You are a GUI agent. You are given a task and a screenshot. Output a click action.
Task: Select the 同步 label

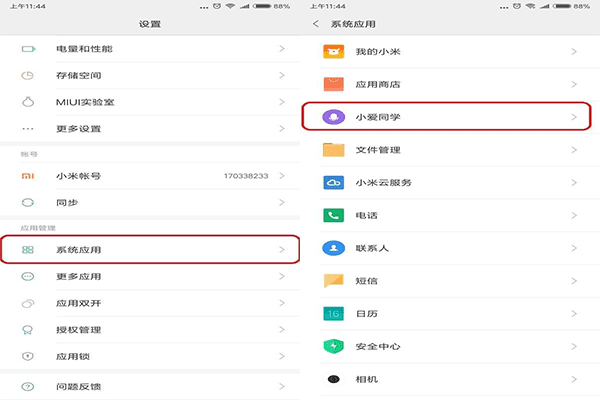[67, 202]
